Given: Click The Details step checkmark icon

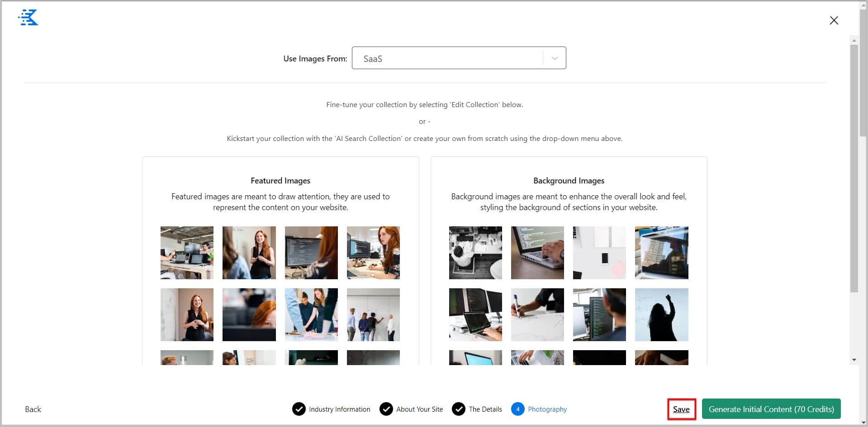Looking at the screenshot, I should coord(458,409).
